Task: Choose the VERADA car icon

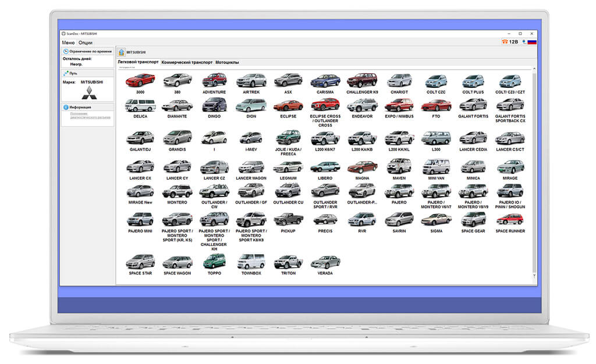Action: tap(325, 261)
